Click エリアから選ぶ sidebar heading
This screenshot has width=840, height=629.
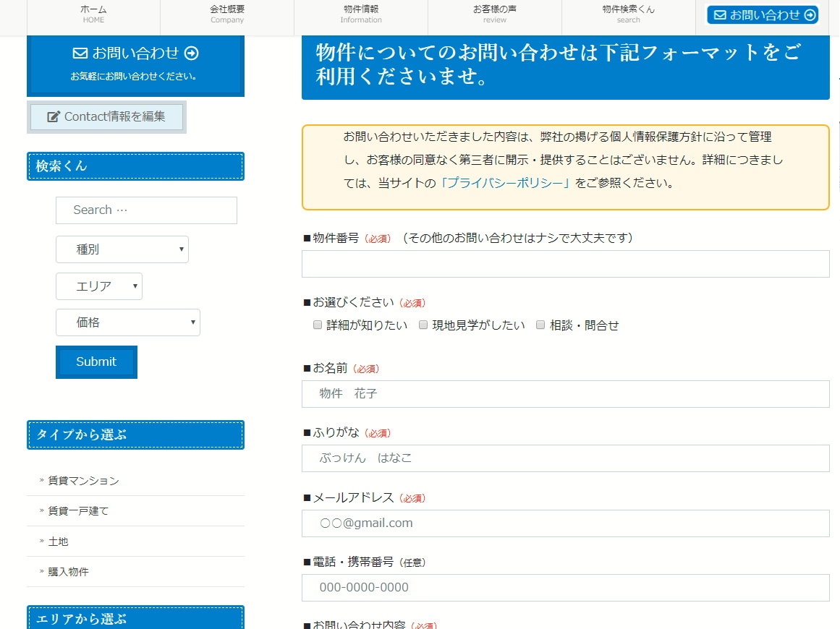click(135, 617)
